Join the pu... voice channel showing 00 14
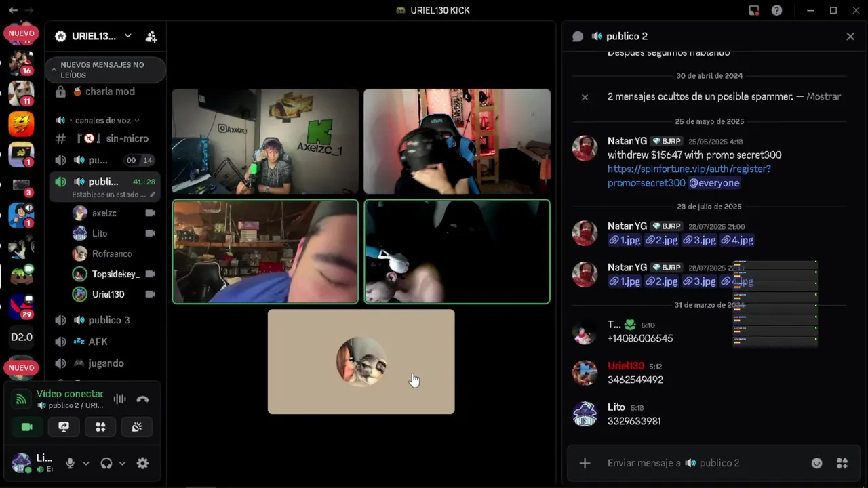Viewport: 868px width, 488px height. [105, 160]
